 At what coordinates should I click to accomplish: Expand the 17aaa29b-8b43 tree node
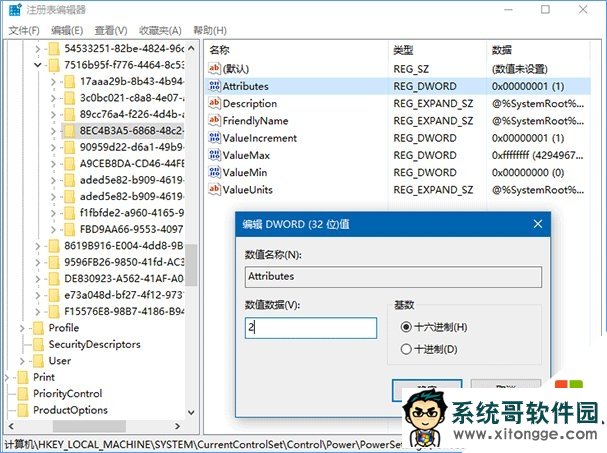pyautogui.click(x=53, y=82)
